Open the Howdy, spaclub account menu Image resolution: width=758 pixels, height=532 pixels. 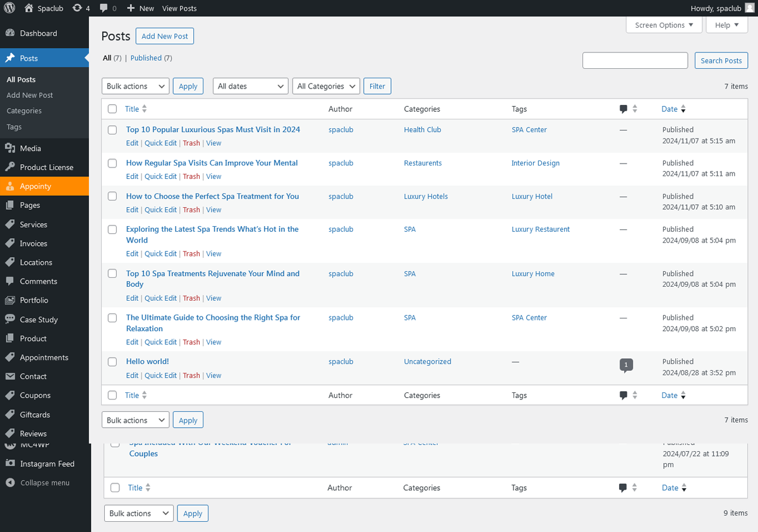pyautogui.click(x=723, y=8)
